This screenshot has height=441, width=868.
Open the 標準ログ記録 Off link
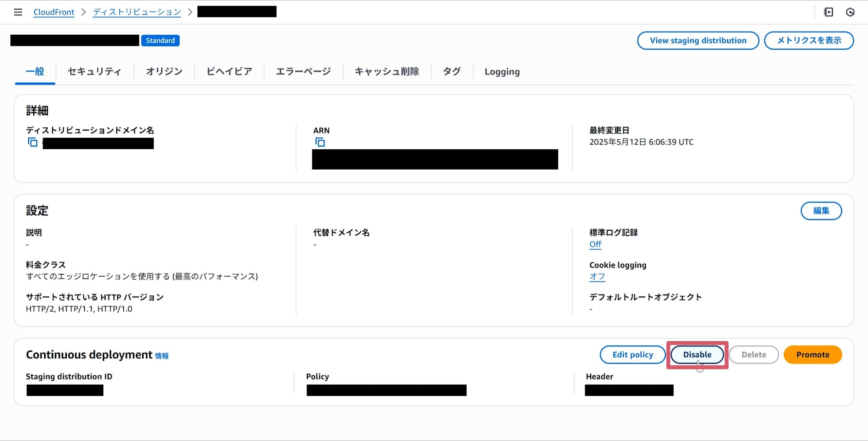click(x=595, y=245)
